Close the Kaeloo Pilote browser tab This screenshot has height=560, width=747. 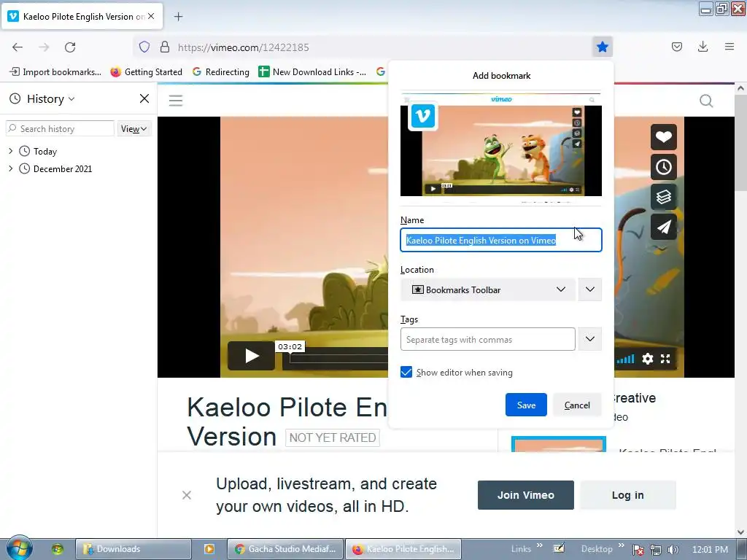point(151,16)
